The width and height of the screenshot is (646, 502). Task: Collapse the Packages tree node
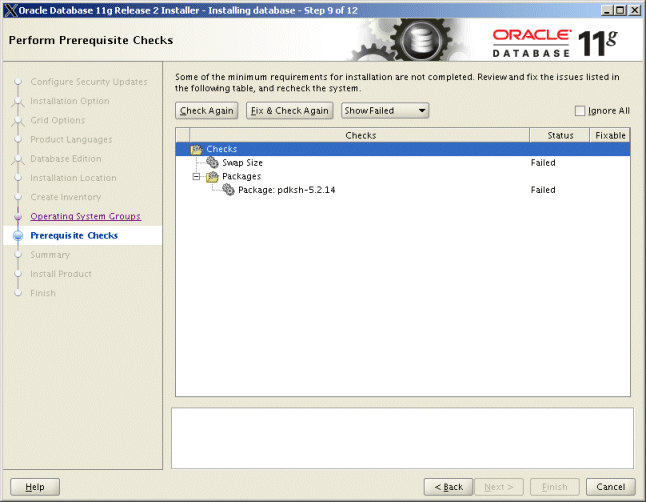pos(197,176)
